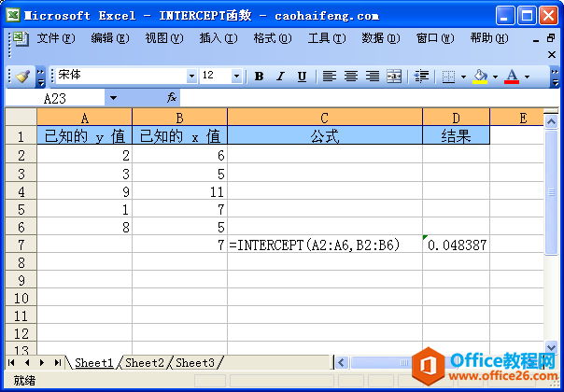Open the Name Box dropdown arrow
The height and width of the screenshot is (392, 564).
coord(113,98)
